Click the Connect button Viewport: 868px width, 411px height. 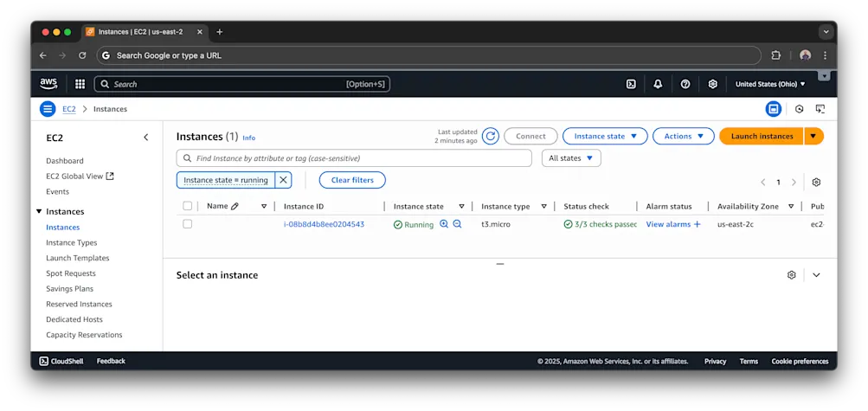pos(530,136)
